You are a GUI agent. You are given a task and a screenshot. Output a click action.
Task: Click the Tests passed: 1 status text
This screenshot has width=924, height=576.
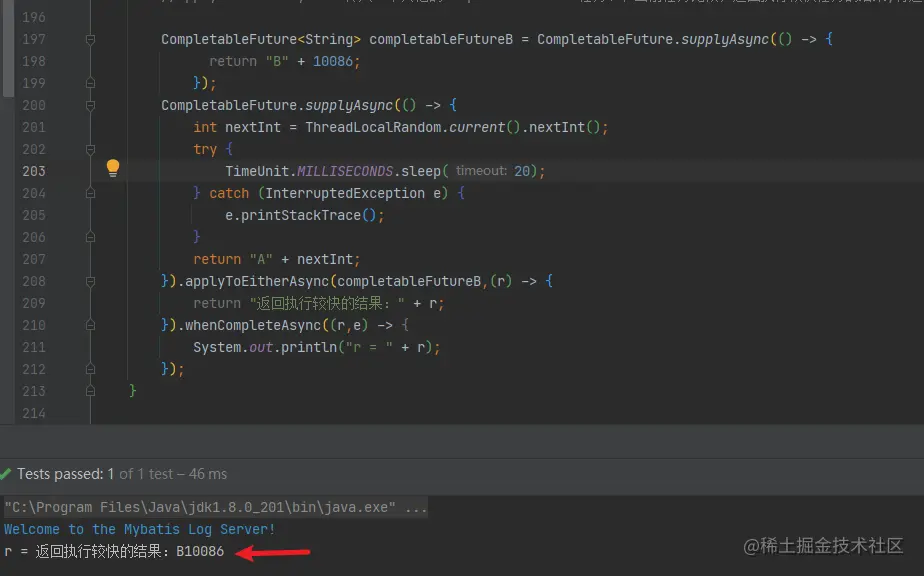pos(65,473)
